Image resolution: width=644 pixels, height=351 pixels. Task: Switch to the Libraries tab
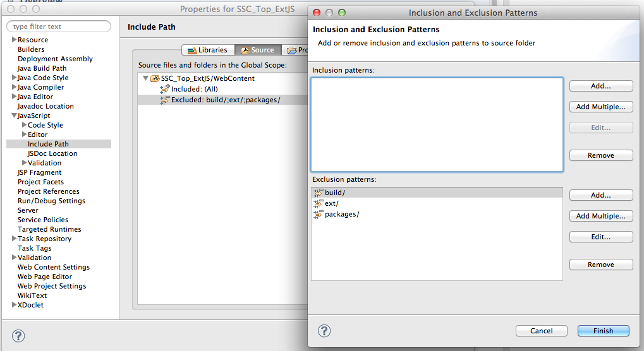[207, 50]
